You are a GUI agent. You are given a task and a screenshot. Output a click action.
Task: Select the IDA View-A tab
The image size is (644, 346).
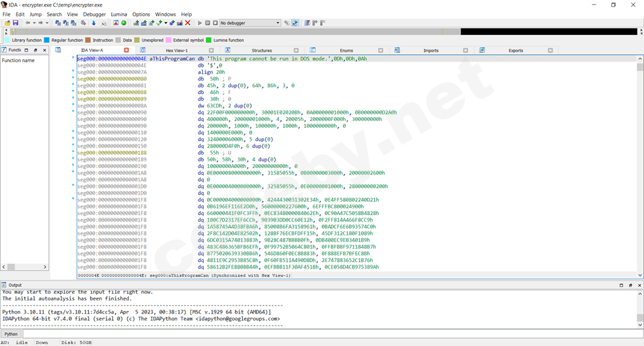coord(92,50)
